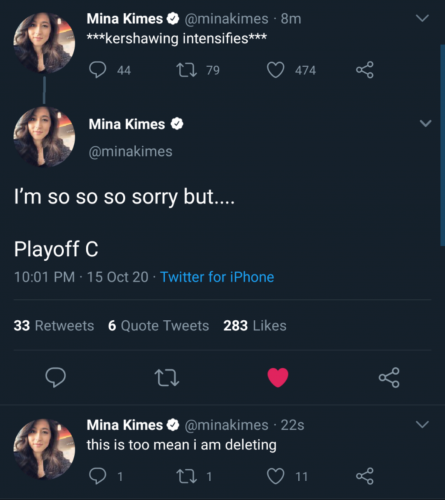Viewport: 445px width, 500px height.
Task: Open the 283 Likes list
Action: tap(255, 326)
